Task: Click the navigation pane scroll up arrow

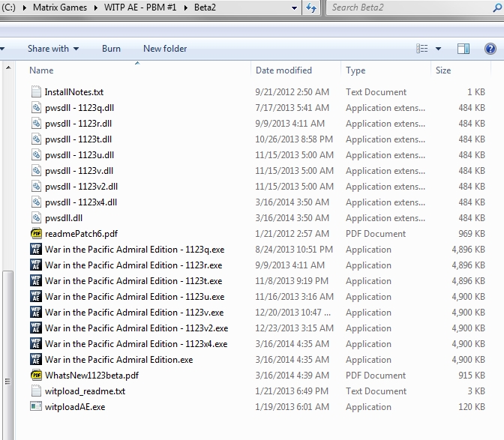Action: (8, 67)
